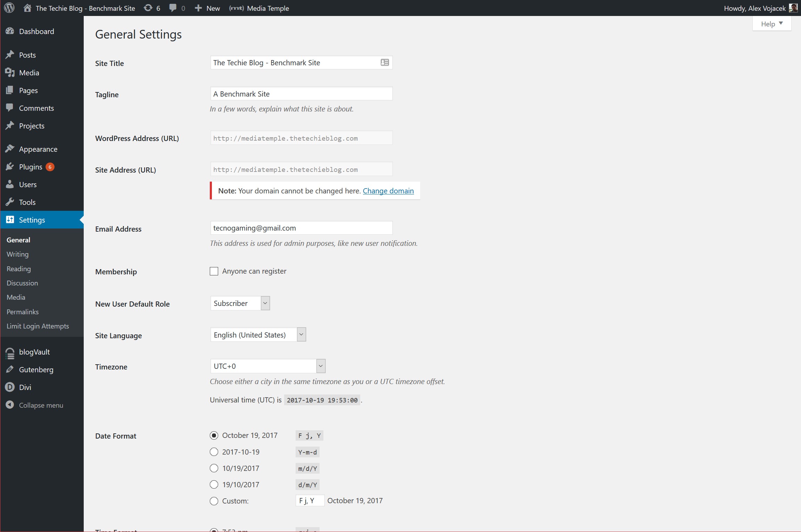This screenshot has width=801, height=532.
Task: Click the Divi D icon
Action: coord(10,387)
